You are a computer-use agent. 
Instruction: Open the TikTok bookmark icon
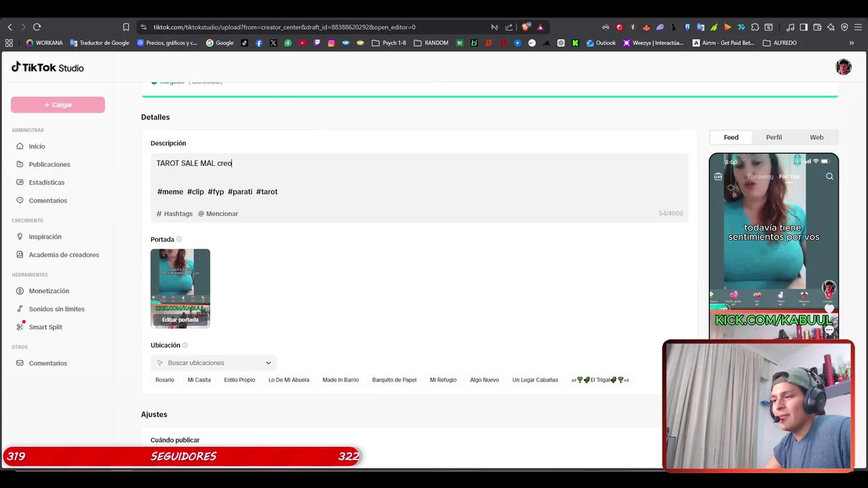[x=245, y=43]
